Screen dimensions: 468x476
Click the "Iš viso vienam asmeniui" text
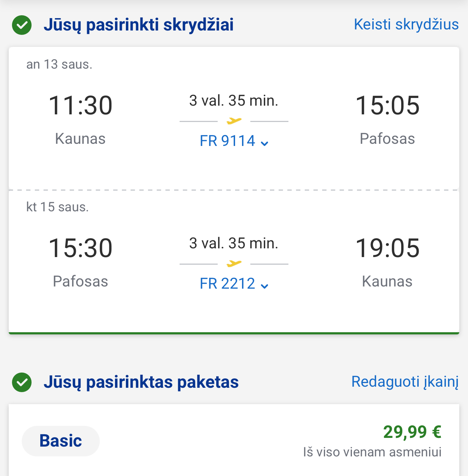[x=372, y=452]
